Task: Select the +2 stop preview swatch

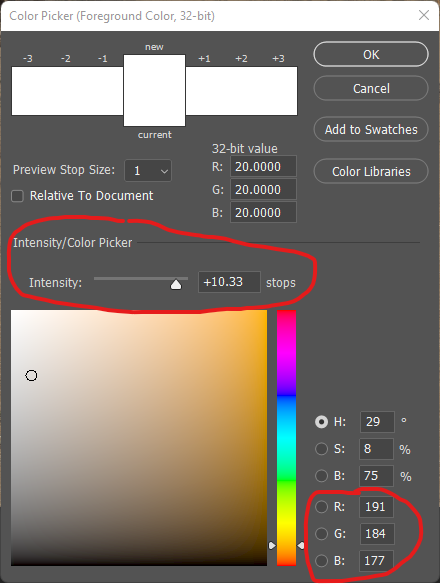Action: [x=241, y=91]
